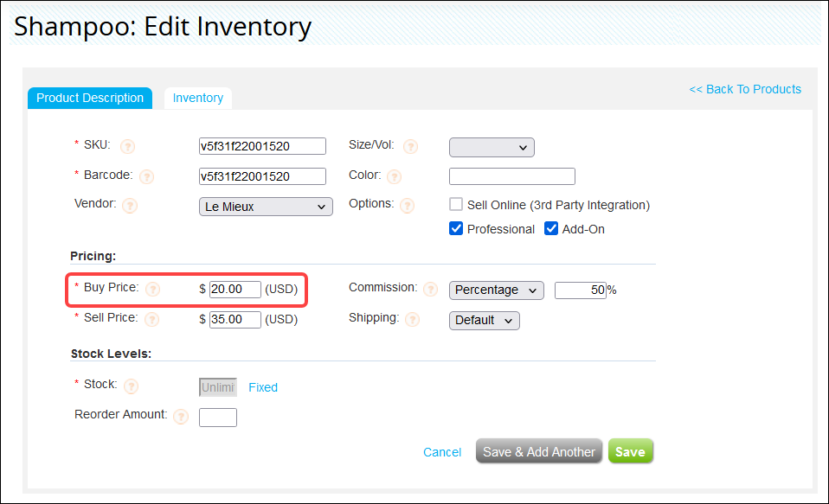Click the Reorder Amount input field
Viewport: 829px width, 504px height.
218,418
